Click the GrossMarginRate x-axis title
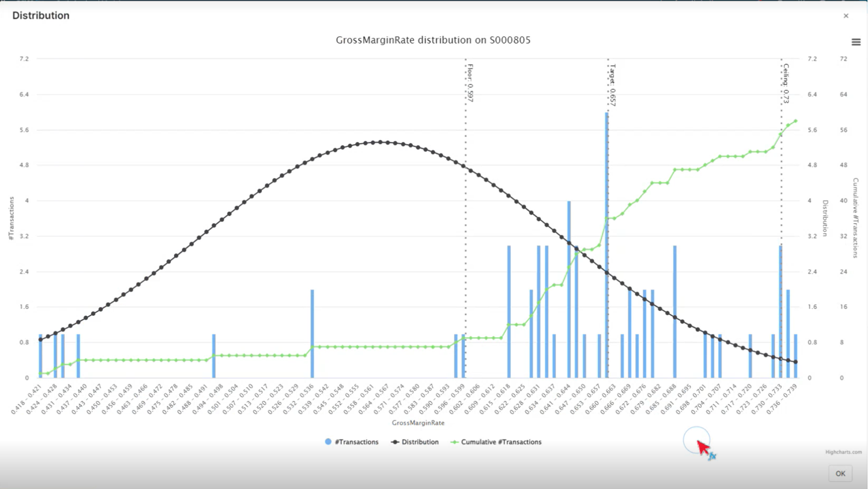The width and height of the screenshot is (868, 489). coord(418,423)
